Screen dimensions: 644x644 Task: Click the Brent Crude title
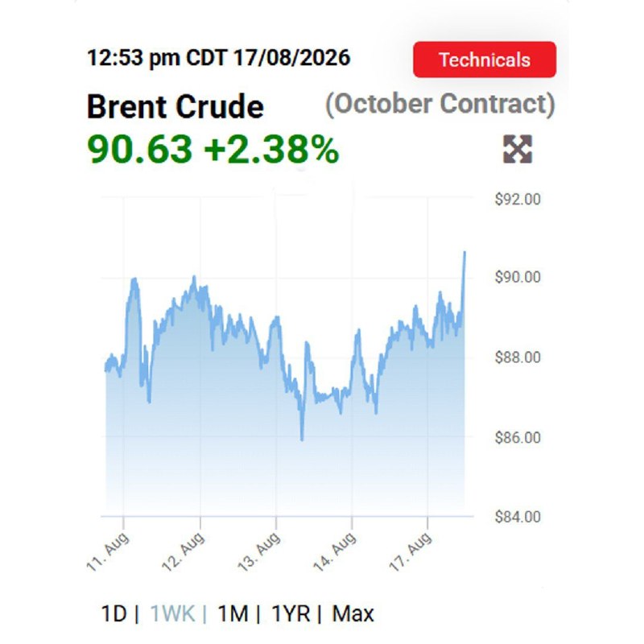(x=175, y=106)
